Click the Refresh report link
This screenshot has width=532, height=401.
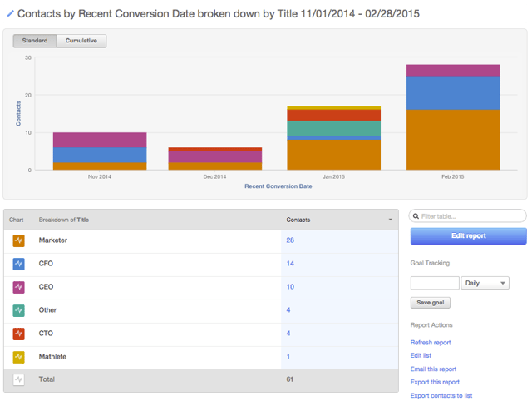[431, 343]
